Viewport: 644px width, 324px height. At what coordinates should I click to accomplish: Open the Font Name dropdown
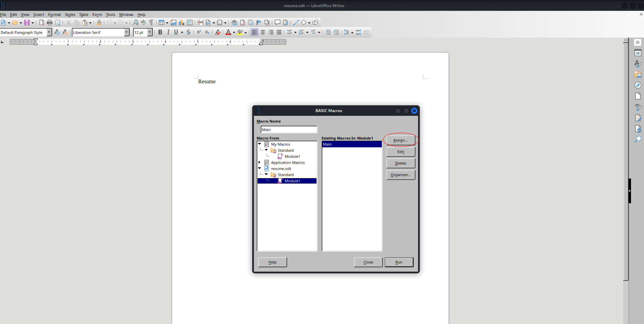127,33
